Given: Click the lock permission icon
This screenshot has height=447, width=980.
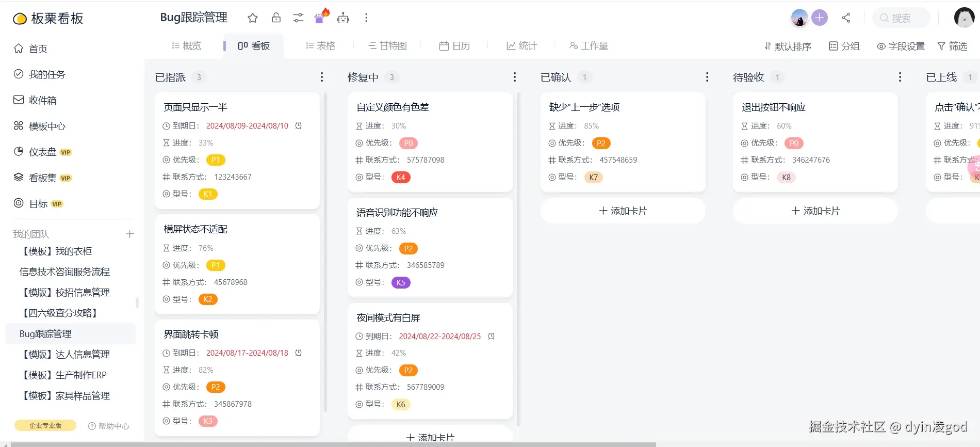Looking at the screenshot, I should [x=276, y=18].
